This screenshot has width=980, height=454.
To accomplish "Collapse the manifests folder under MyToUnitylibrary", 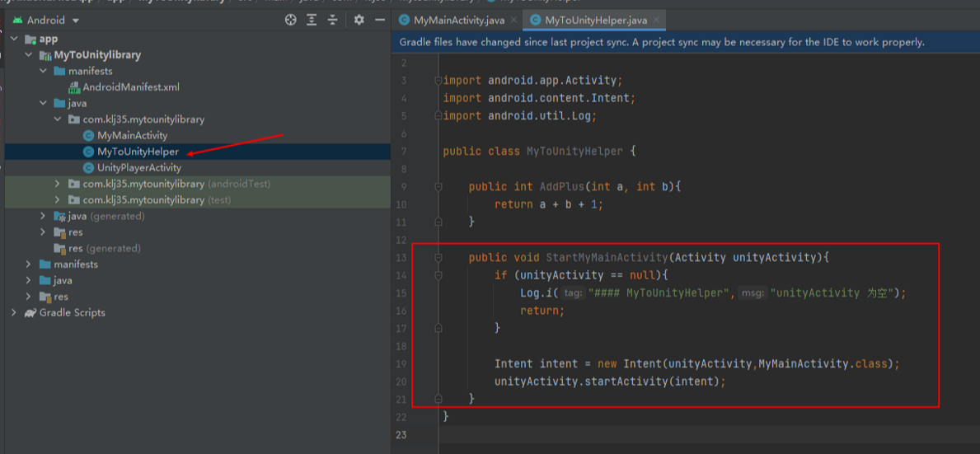I will 43,71.
